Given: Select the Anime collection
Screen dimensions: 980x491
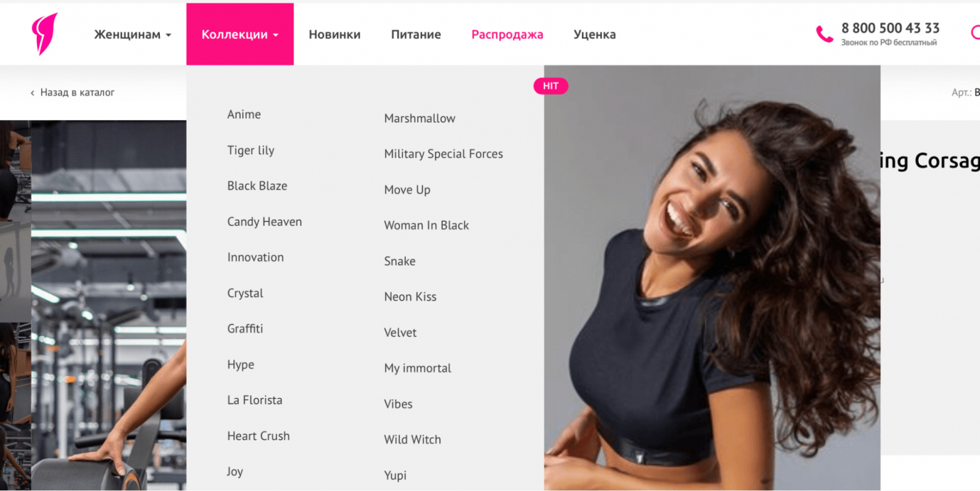Looking at the screenshot, I should tap(244, 114).
